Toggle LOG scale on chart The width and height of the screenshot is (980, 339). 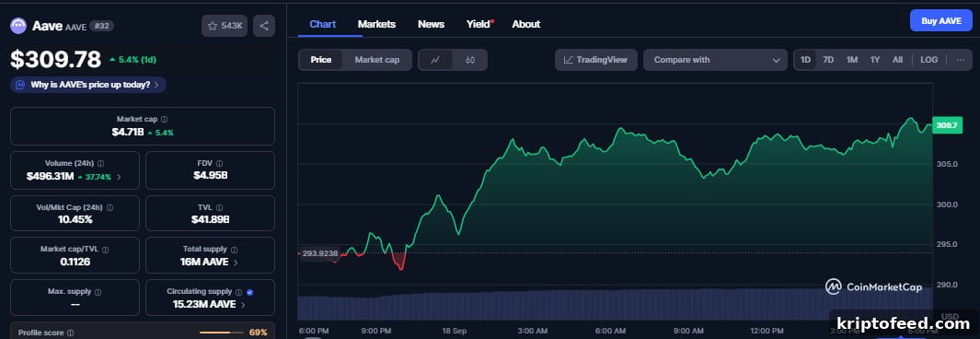point(928,60)
